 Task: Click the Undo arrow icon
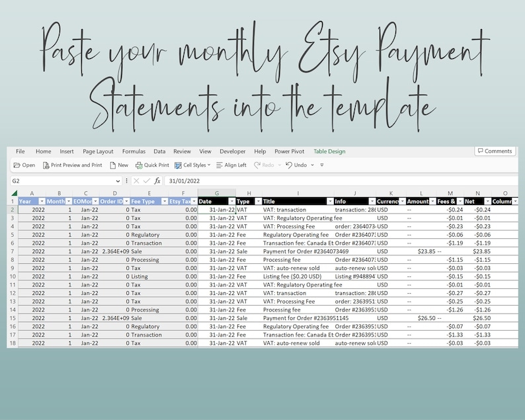[290, 165]
